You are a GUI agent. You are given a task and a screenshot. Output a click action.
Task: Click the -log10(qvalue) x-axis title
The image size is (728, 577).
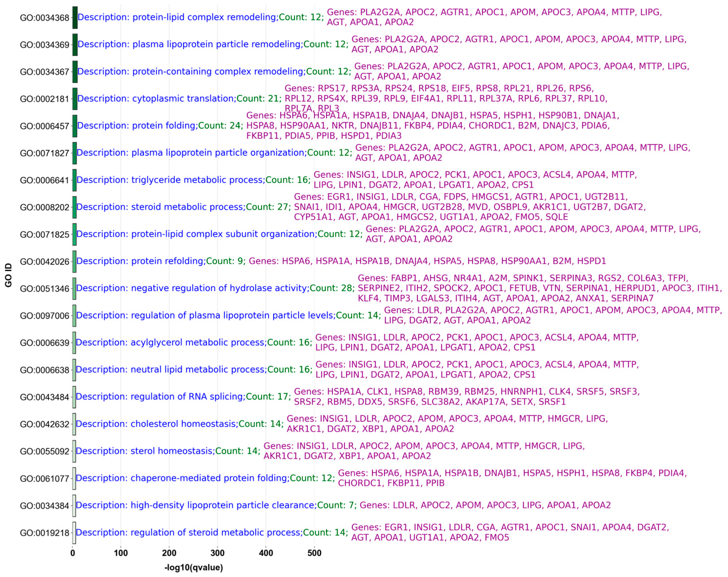click(x=193, y=568)
